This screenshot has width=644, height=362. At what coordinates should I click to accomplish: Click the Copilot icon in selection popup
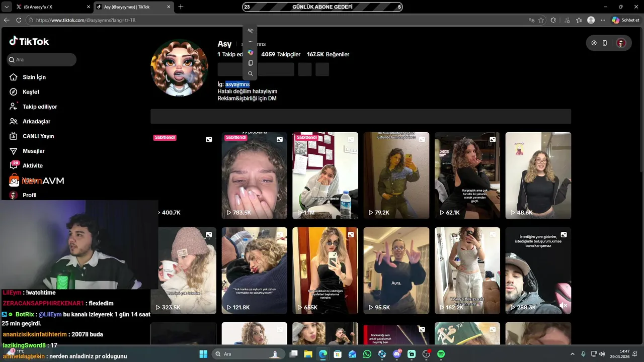(251, 52)
